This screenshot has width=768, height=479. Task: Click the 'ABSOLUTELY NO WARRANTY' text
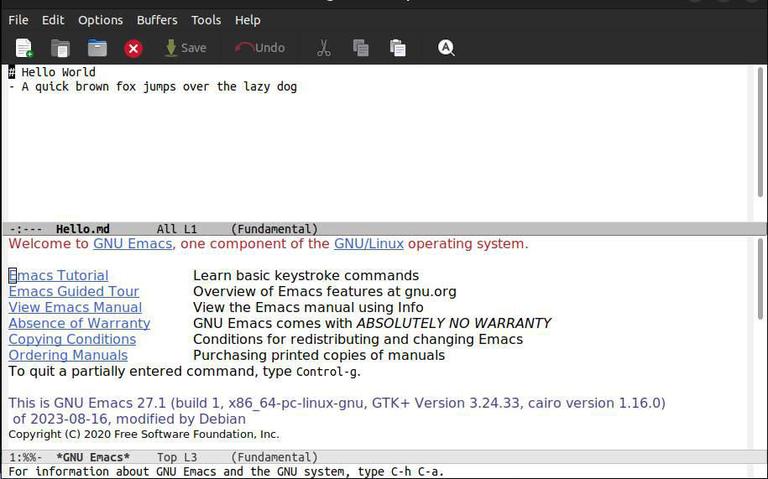454,323
